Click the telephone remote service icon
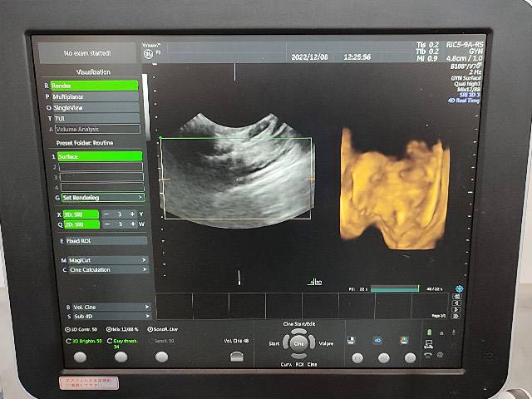 pos(428,355)
